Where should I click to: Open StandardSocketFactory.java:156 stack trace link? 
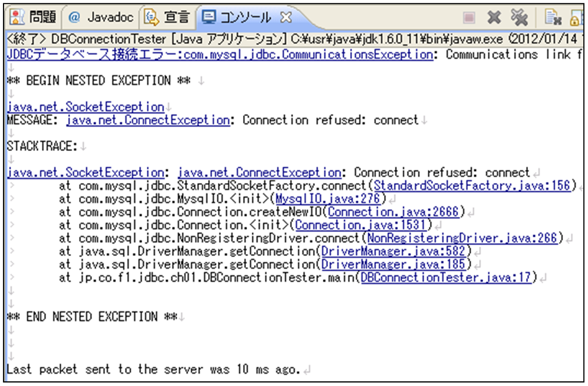coord(474,185)
